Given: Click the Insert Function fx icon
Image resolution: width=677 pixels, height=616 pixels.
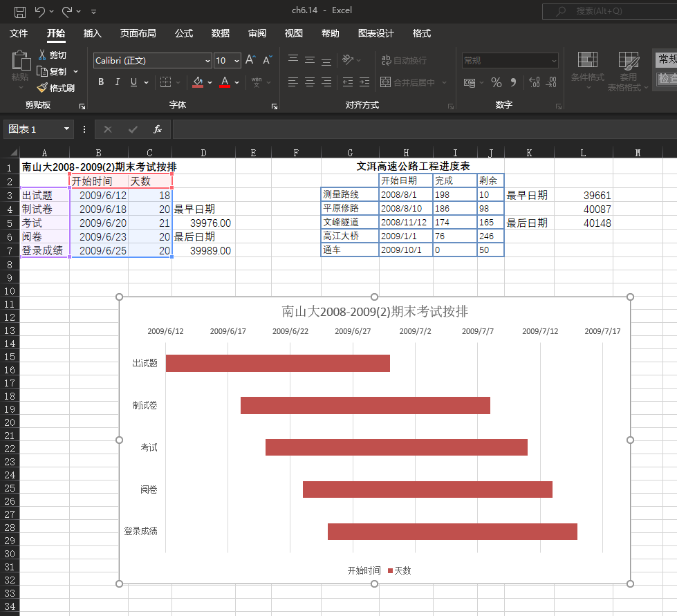Looking at the screenshot, I should click(x=158, y=129).
